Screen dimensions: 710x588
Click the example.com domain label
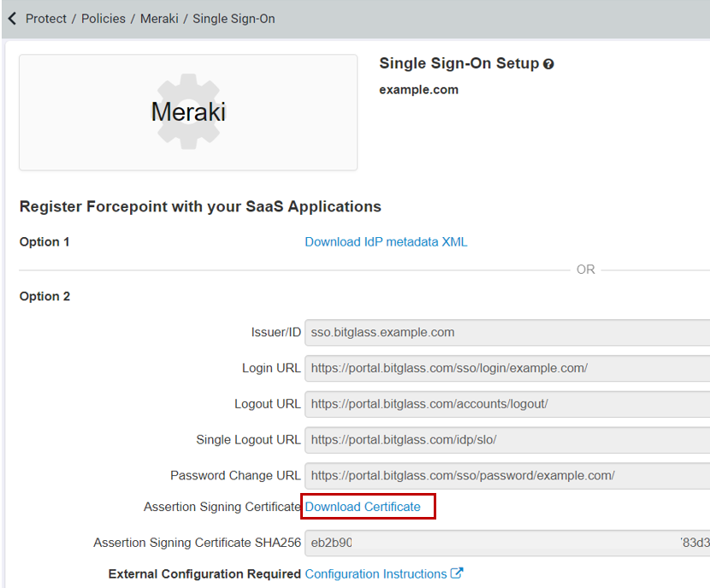coord(418,89)
